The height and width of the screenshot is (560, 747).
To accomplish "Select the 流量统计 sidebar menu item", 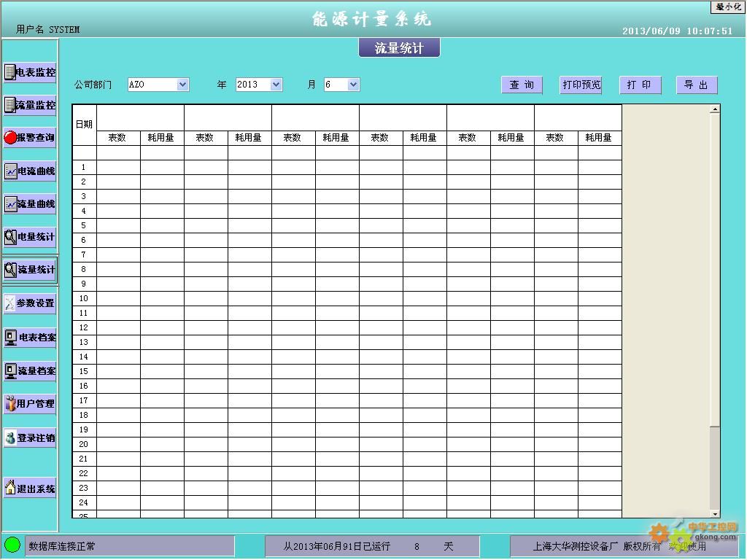I will pos(30,270).
